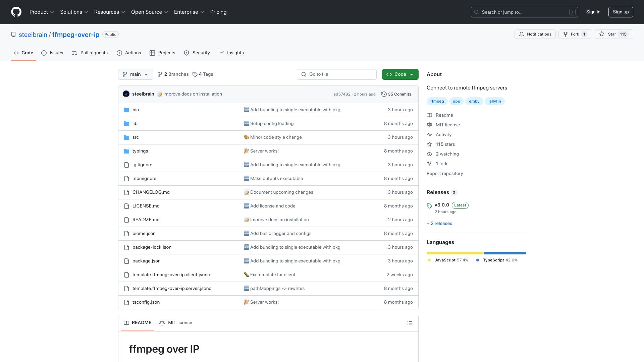
Task: Open the Pricing link
Action: click(x=218, y=12)
